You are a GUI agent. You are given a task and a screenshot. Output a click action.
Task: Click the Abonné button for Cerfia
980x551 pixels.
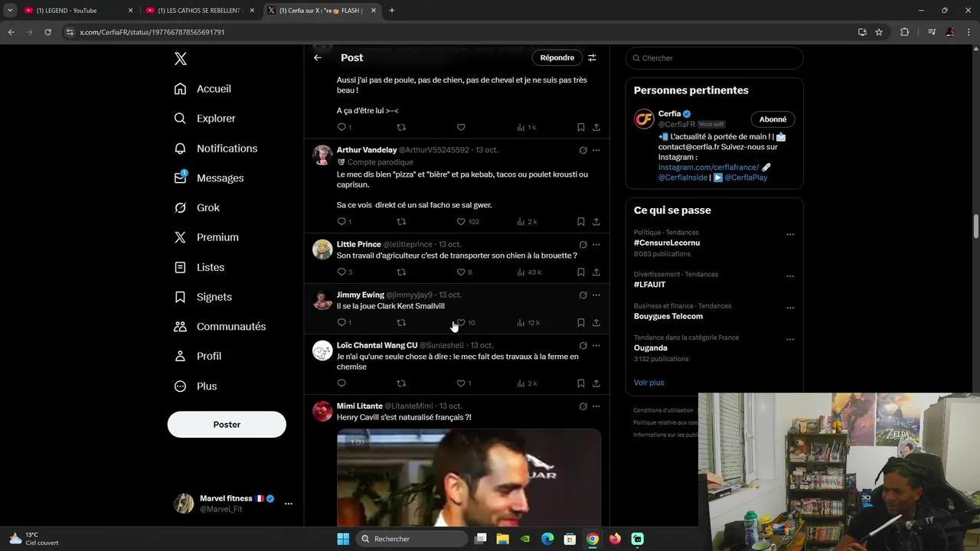point(773,119)
